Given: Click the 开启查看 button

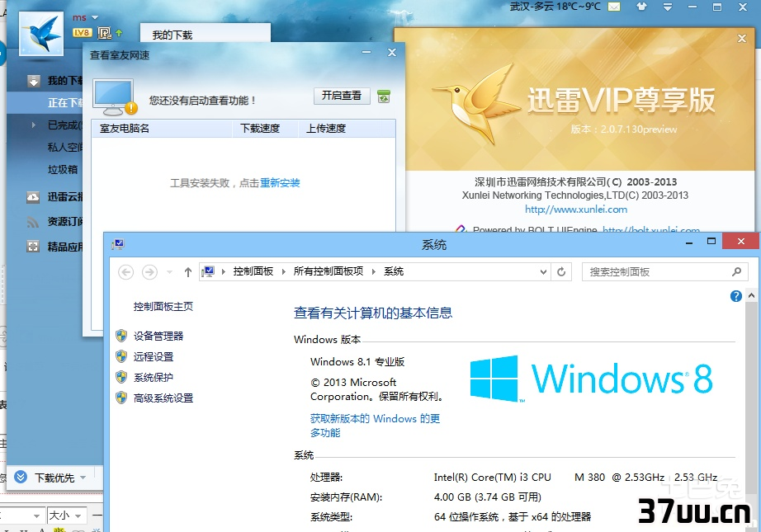Looking at the screenshot, I should point(342,96).
